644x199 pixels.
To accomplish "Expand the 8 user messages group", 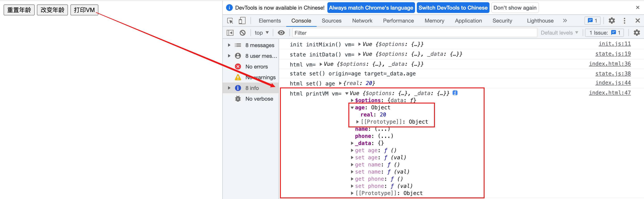I will click(x=229, y=56).
